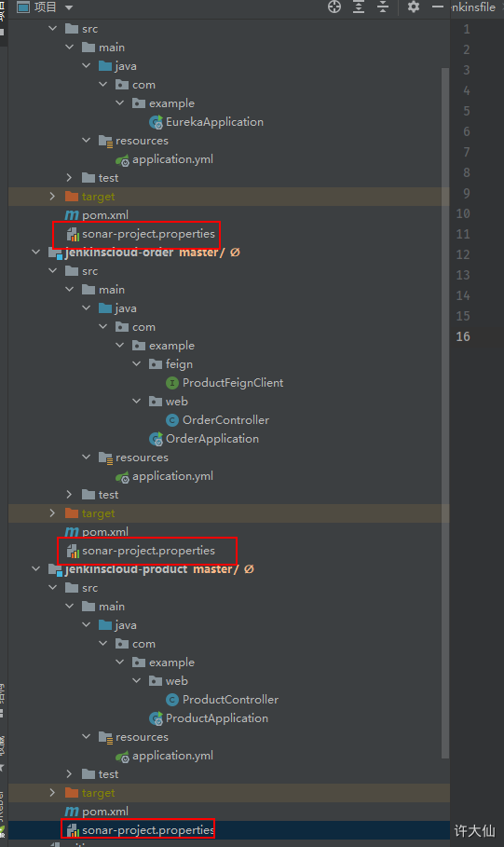Switch to the Jenkinsfile editor tab
This screenshot has height=847, width=504.
pos(474,7)
